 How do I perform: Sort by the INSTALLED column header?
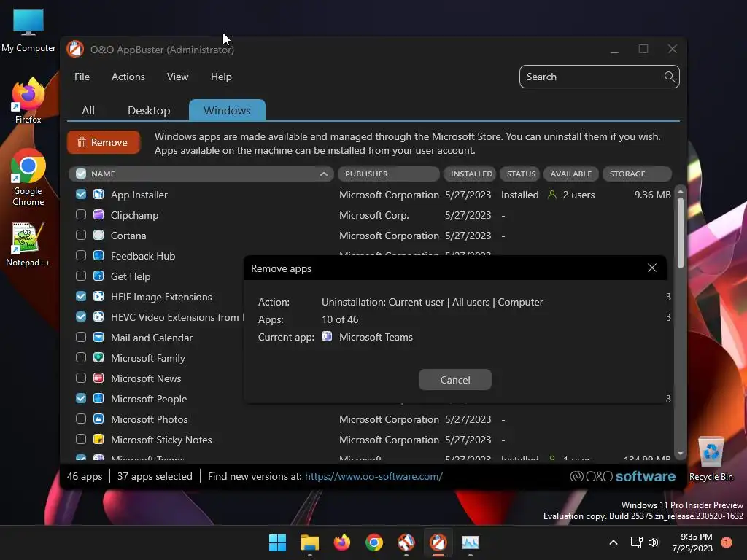[471, 174]
